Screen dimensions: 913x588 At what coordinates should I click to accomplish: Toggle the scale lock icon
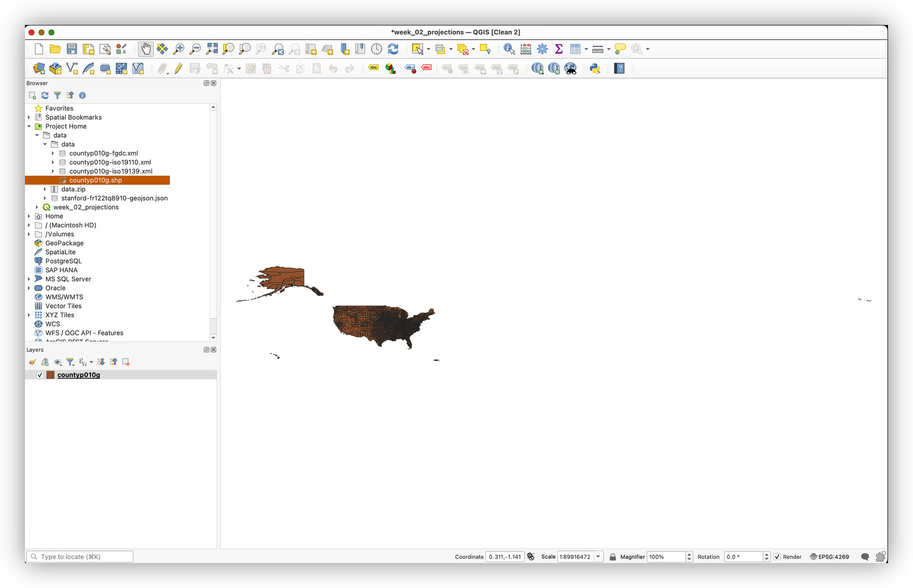(613, 557)
